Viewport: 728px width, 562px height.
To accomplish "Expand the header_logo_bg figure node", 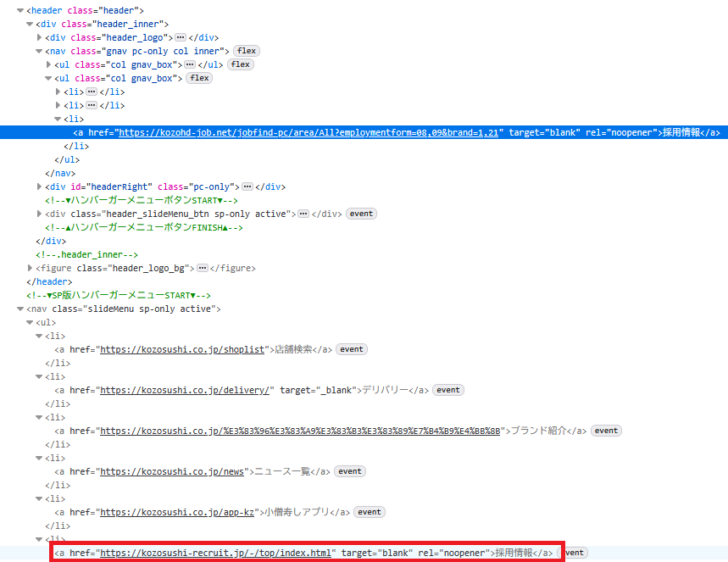I will [31, 268].
